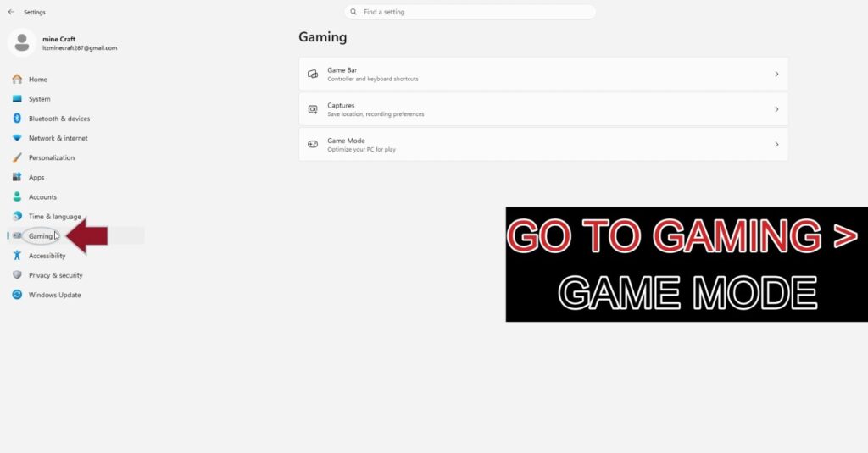Click the Home house icon
Screen dimensions: 868x453
tap(17, 79)
